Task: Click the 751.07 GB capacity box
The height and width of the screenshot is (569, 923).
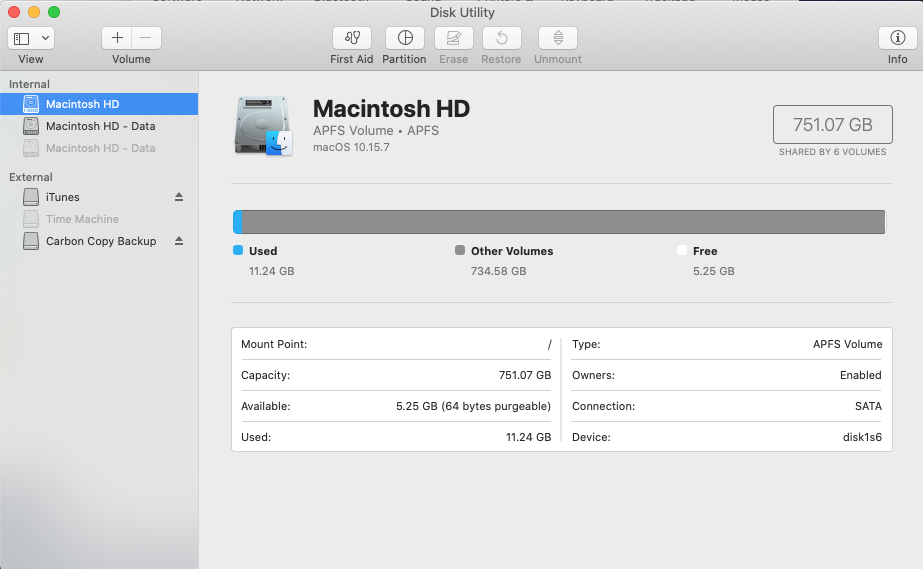Action: coord(832,125)
